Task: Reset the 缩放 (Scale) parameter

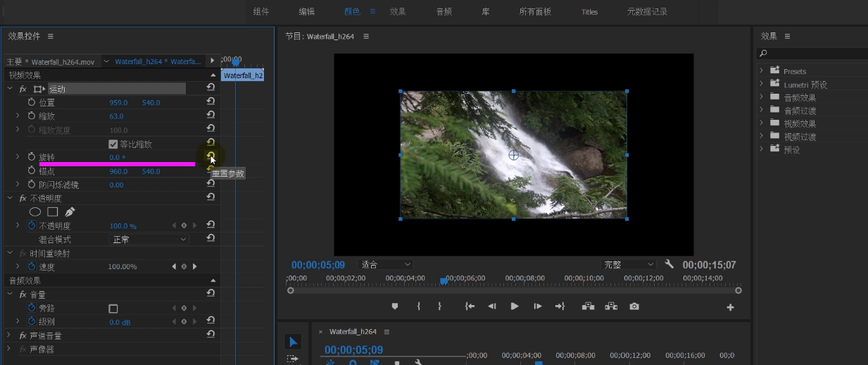Action: point(210,116)
